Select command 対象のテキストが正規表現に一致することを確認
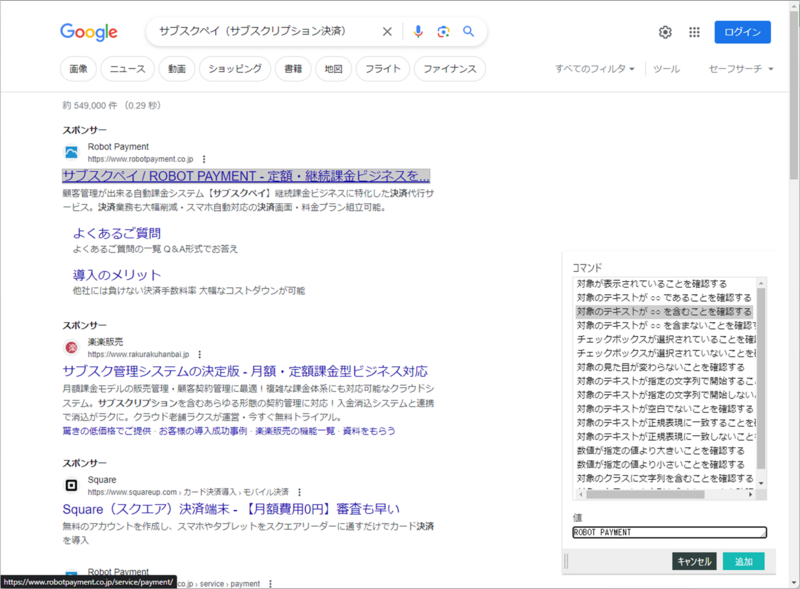Viewport: 800px width, 589px height. click(664, 423)
